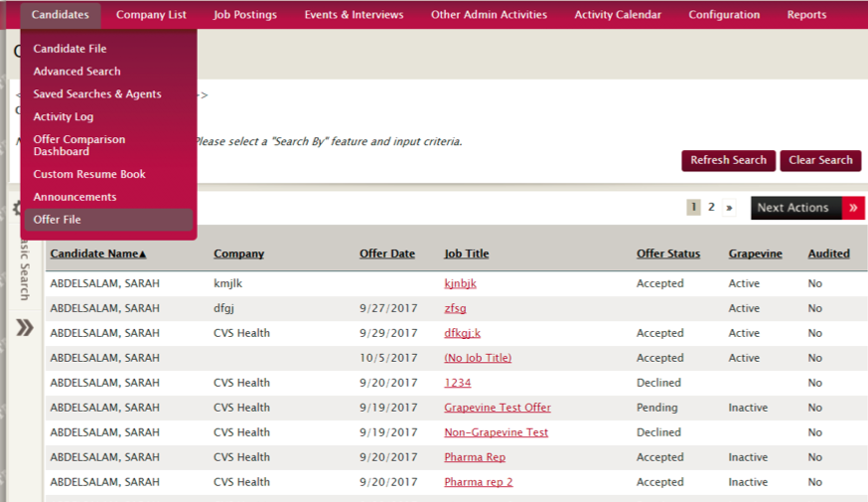Open the dfkgj;k job title link
Viewport: 868px width, 502px height.
[x=462, y=334]
